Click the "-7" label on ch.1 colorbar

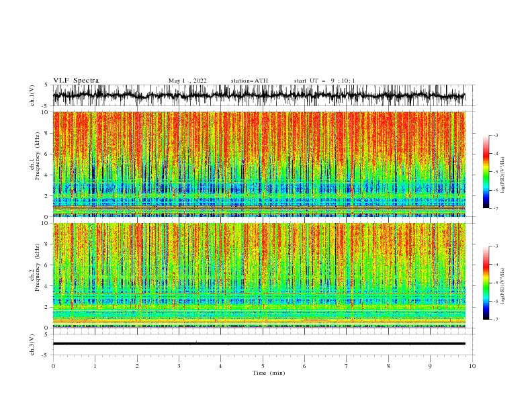496,208
